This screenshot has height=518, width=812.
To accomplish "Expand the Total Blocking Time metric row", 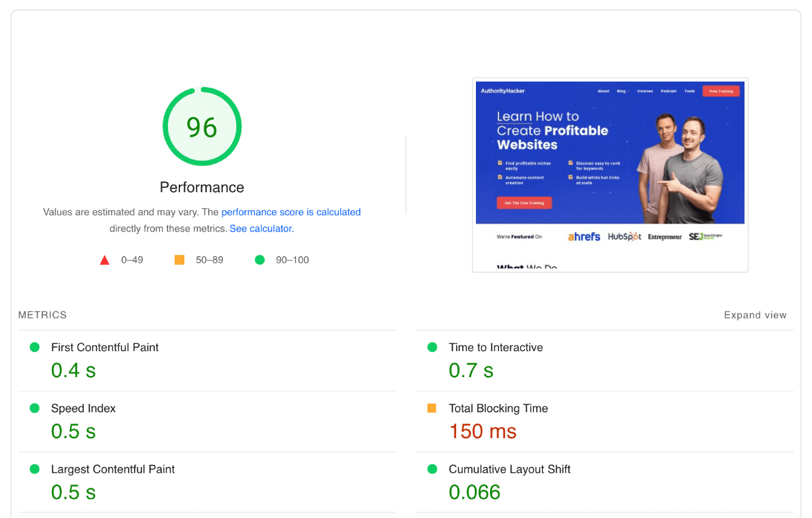I will click(498, 408).
